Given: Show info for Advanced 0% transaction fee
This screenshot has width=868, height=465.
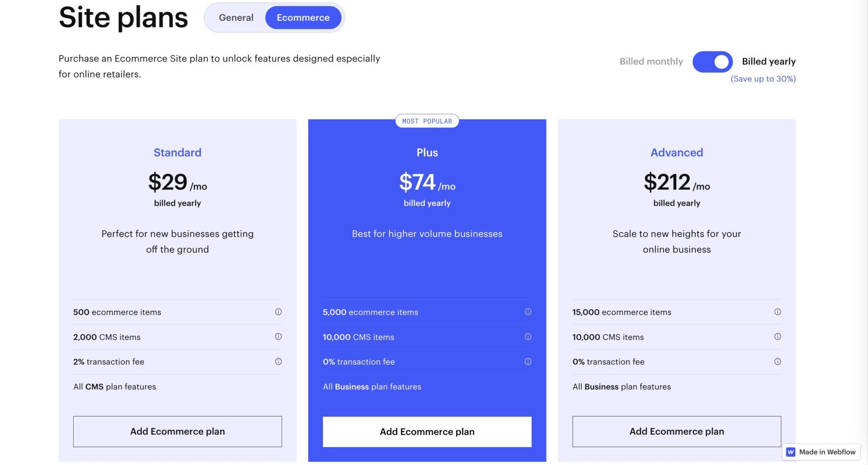Looking at the screenshot, I should [x=778, y=362].
